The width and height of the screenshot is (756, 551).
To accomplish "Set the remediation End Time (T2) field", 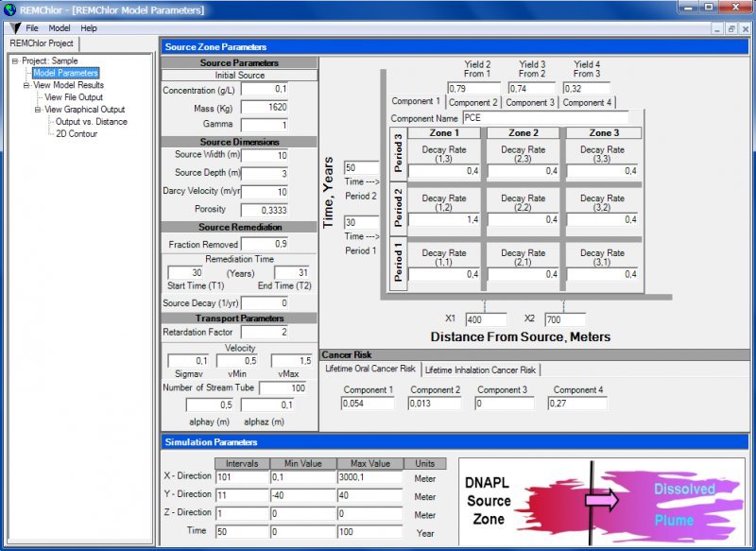I will pyautogui.click(x=292, y=273).
